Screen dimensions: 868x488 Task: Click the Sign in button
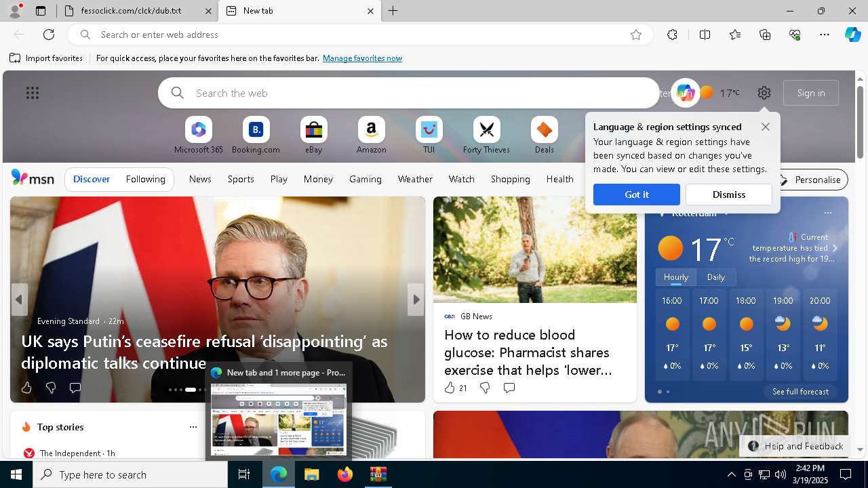click(811, 93)
